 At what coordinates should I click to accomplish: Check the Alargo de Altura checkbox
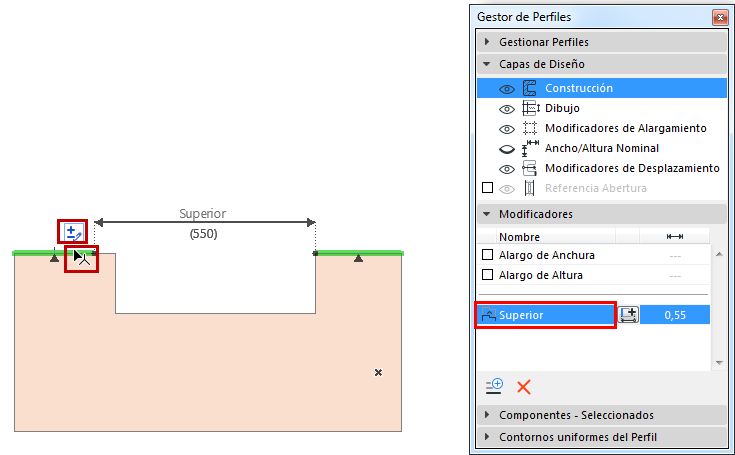click(x=488, y=275)
